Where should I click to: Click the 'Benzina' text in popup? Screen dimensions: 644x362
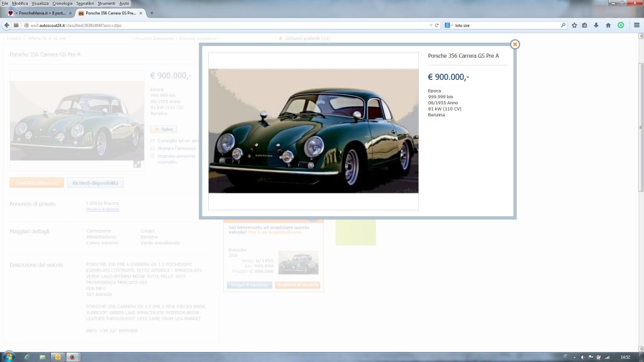click(x=436, y=115)
